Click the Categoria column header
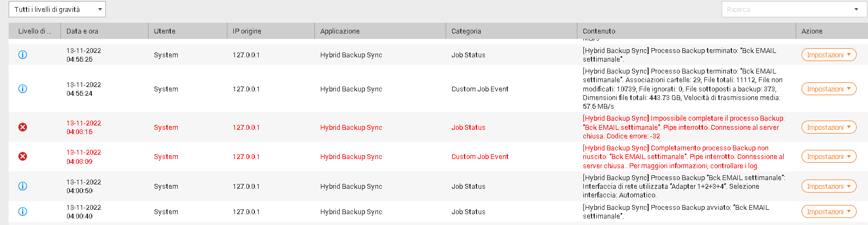The width and height of the screenshot is (868, 225). click(466, 31)
